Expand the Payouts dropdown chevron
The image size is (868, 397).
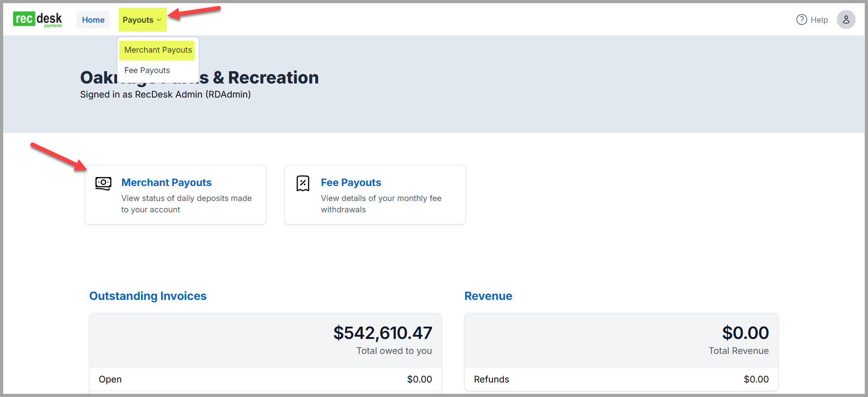tap(159, 20)
